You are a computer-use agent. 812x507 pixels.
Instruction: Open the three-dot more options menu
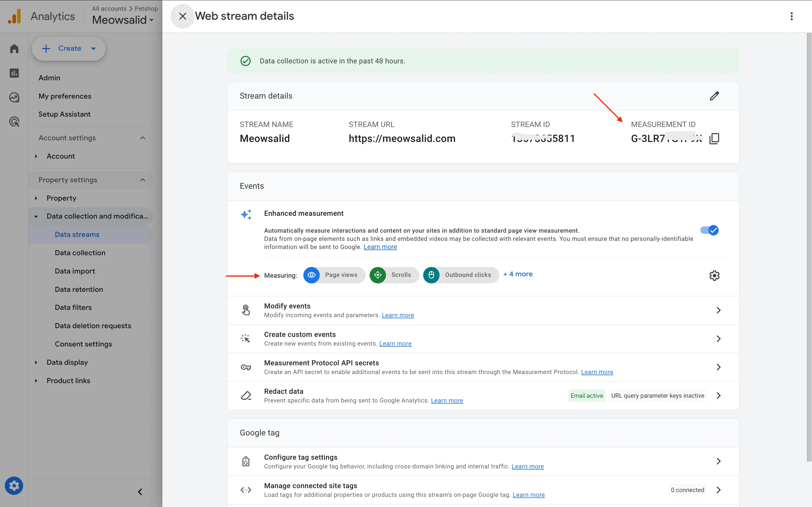tap(791, 16)
